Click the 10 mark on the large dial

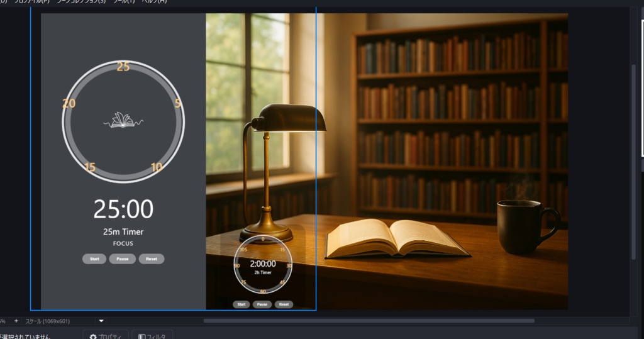(x=157, y=167)
